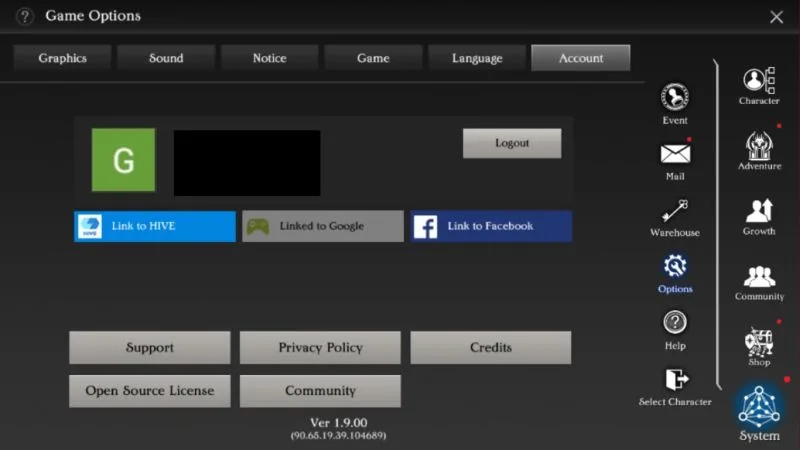The height and width of the screenshot is (450, 800).
Task: Open the Shop icon
Action: 759,342
